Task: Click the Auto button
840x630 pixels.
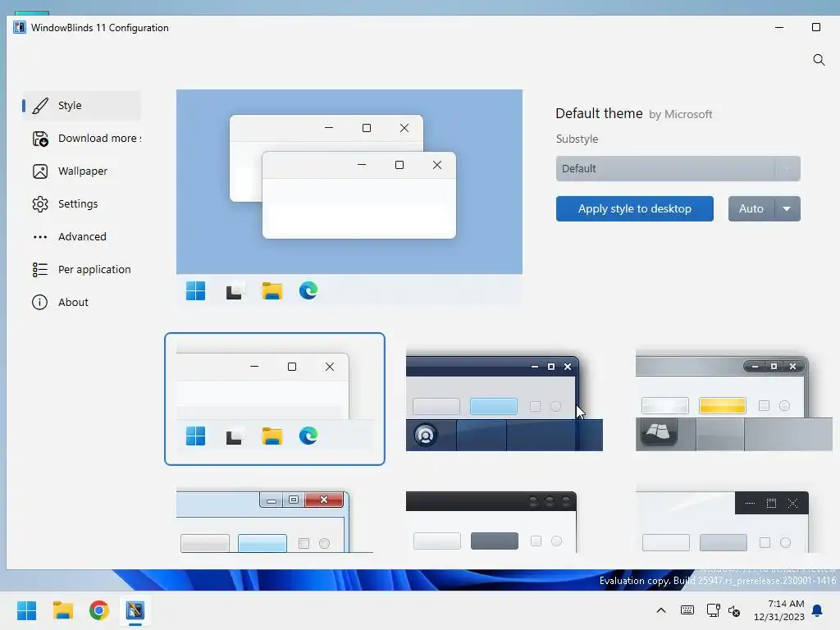Action: coord(751,208)
